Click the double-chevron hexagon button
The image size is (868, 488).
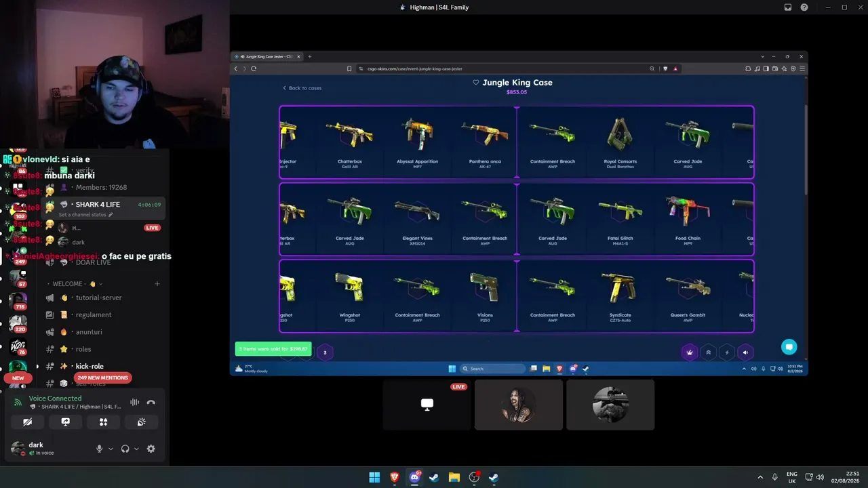tap(708, 352)
